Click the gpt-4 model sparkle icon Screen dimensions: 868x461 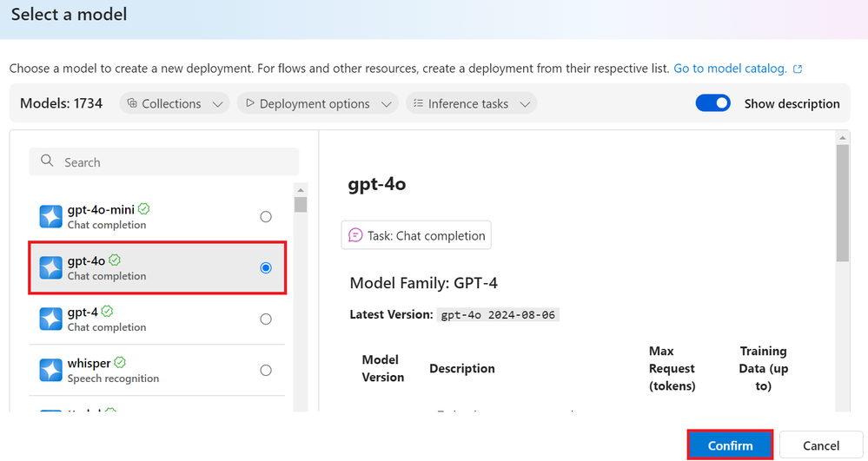click(x=51, y=319)
